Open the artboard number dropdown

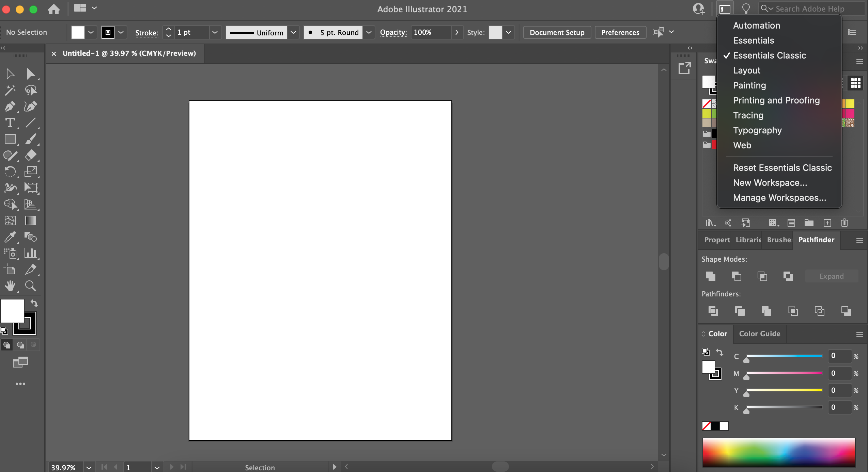[157, 467]
